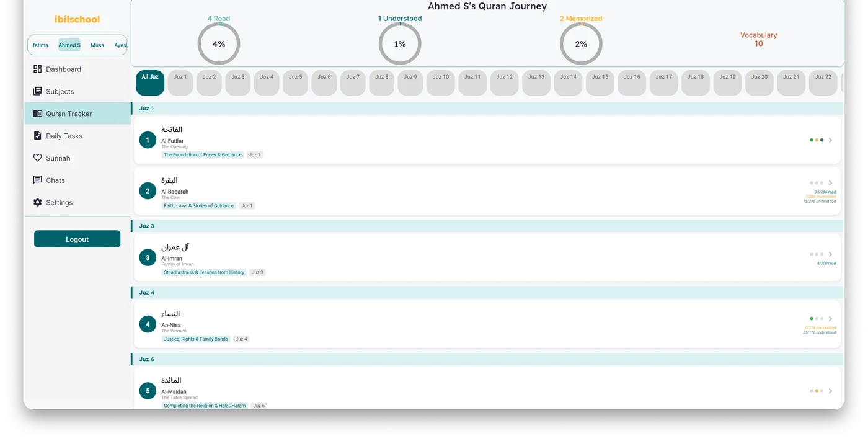Click the Vocabulary 10 counter
Screen dimensions: 868x441
(x=758, y=40)
